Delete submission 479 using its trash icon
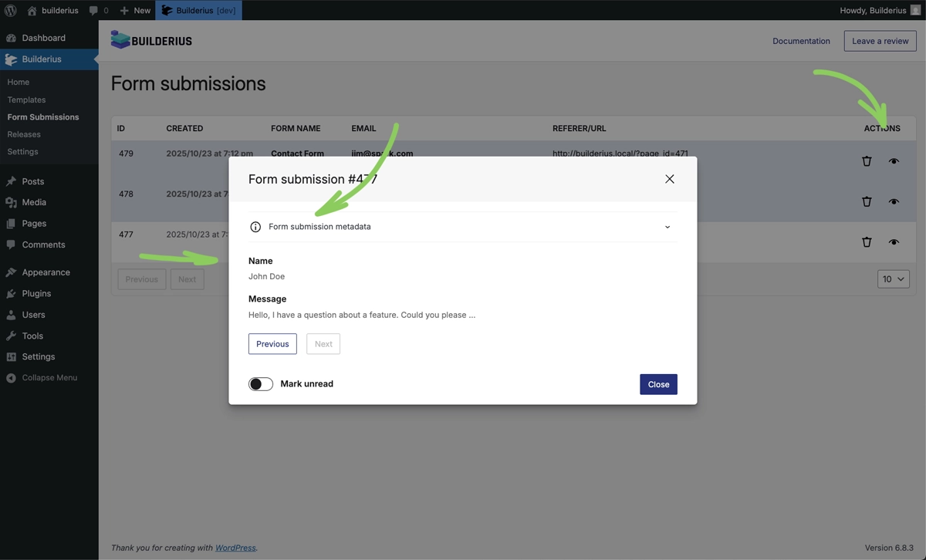This screenshot has height=560, width=926. (867, 161)
